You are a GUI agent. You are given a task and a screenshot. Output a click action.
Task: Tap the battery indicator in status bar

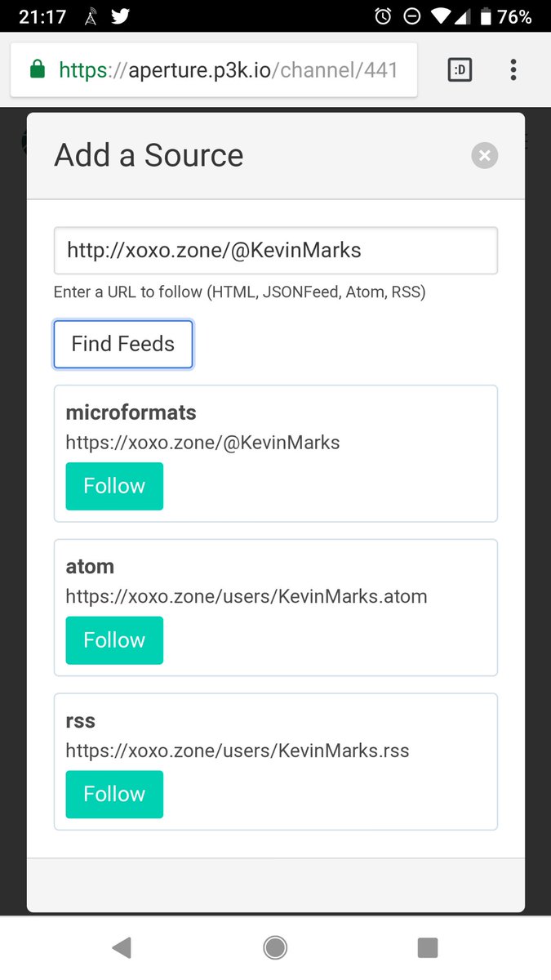tap(486, 16)
